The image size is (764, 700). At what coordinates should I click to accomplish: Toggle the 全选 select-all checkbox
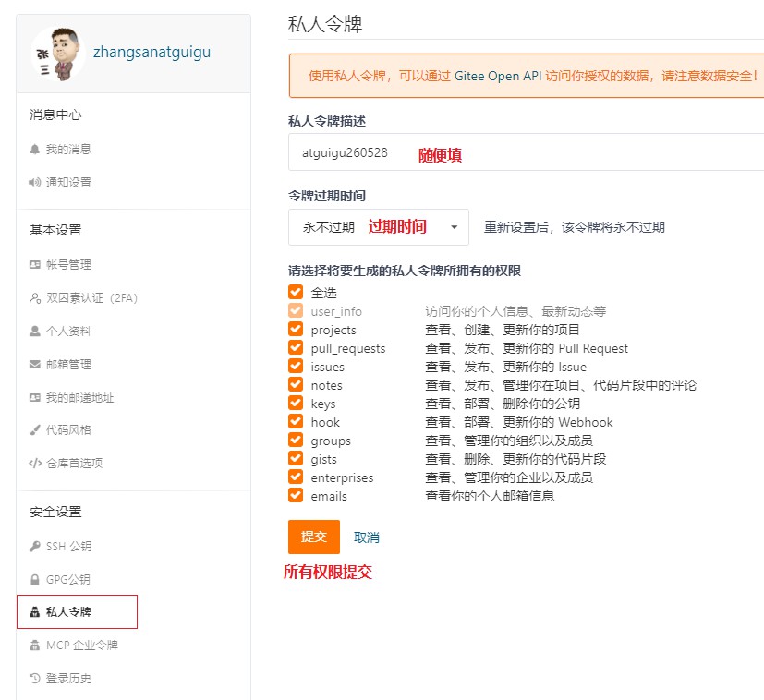(296, 292)
